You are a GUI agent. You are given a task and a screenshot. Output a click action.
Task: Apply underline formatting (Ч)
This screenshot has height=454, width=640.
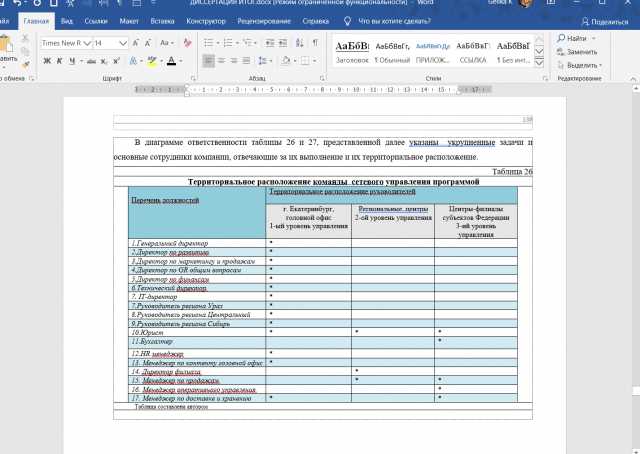point(72,61)
